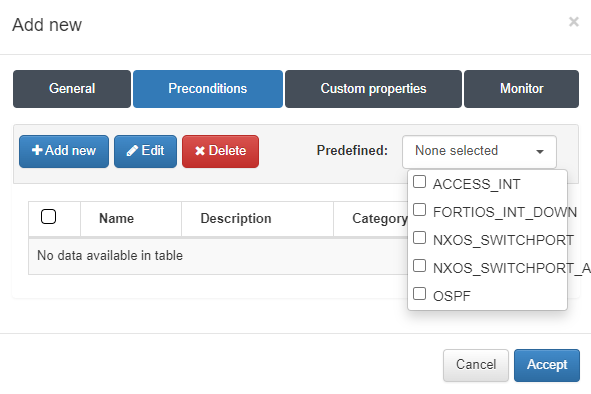Click the Cancel button
This screenshot has width=591, height=394.
(476, 365)
